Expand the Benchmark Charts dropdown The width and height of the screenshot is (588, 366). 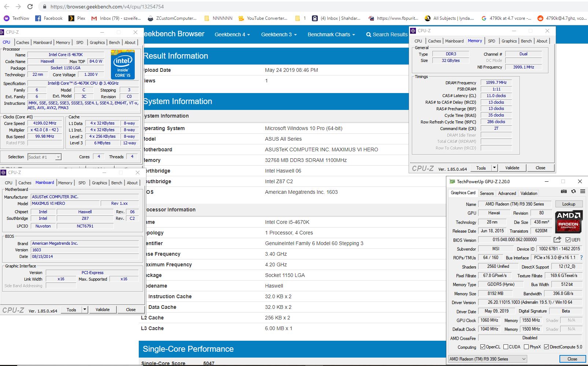[331, 34]
